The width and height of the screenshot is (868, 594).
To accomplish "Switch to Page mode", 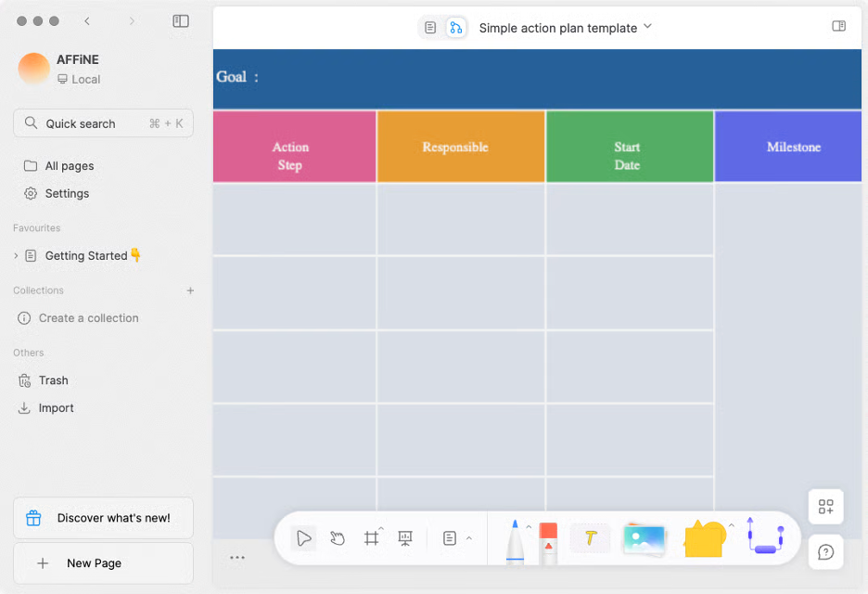I will click(x=429, y=27).
